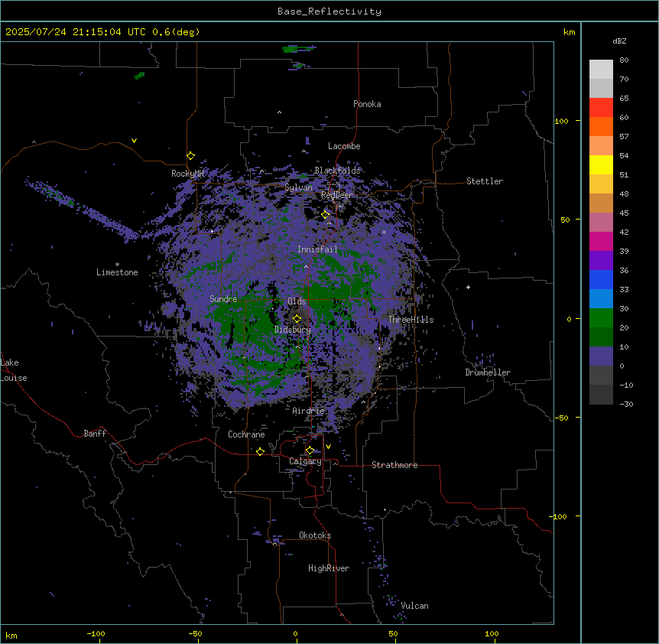
Task: Select the Blackfalds label
Action: pos(337,171)
